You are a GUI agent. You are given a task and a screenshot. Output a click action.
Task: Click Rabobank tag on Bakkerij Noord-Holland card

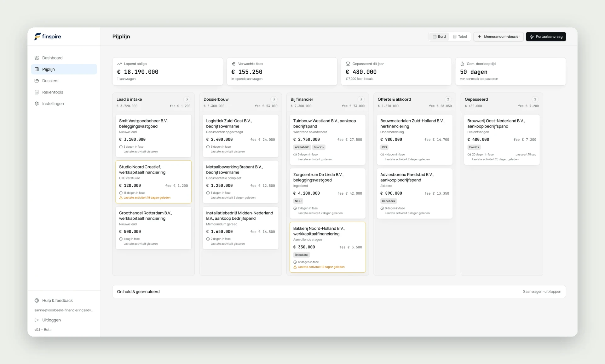click(x=302, y=255)
